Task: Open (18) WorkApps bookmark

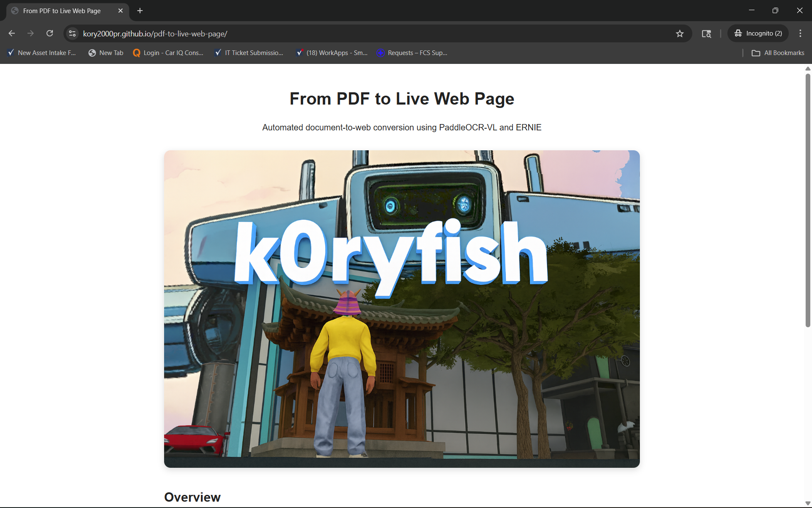Action: point(332,53)
